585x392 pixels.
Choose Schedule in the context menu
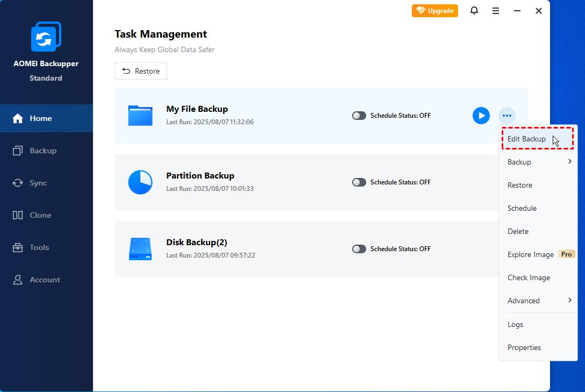tap(538, 208)
